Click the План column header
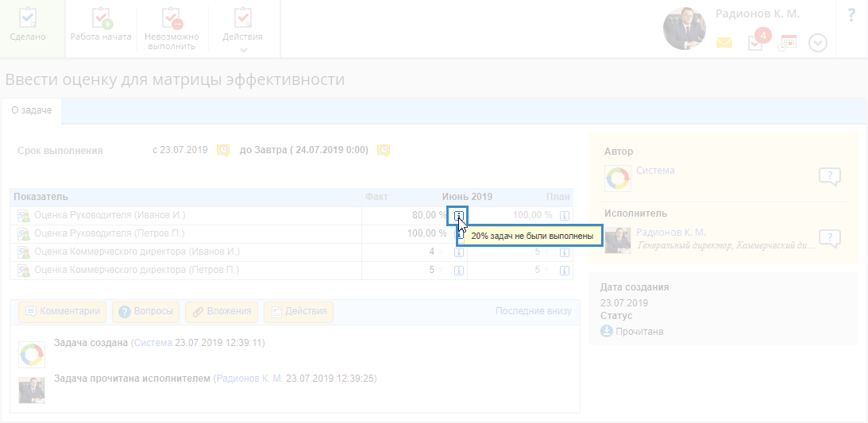The width and height of the screenshot is (868, 423). coord(557,197)
